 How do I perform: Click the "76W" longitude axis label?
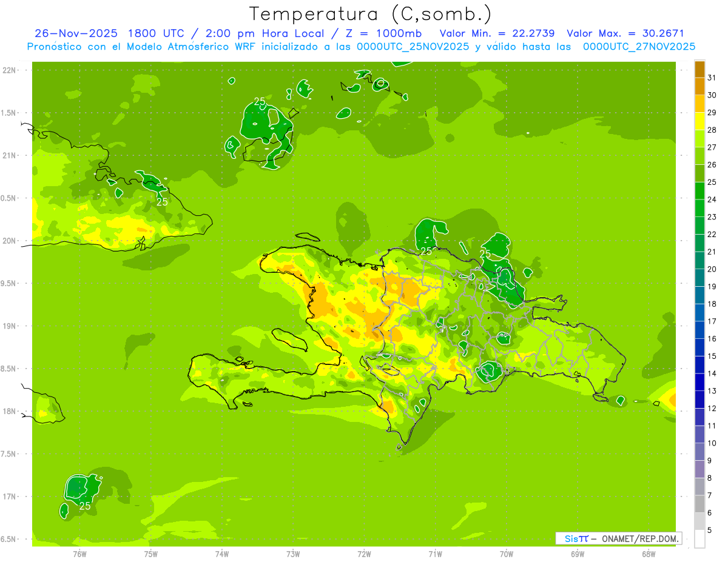(x=79, y=554)
